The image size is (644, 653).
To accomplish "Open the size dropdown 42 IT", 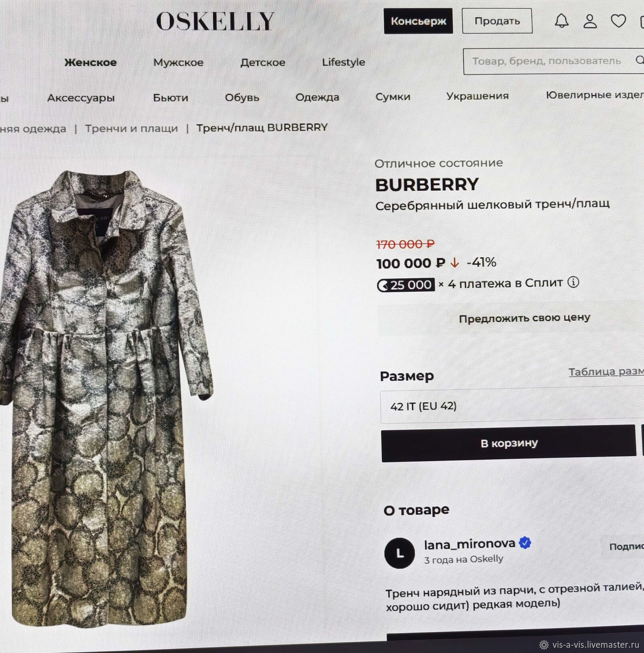I will coord(512,406).
